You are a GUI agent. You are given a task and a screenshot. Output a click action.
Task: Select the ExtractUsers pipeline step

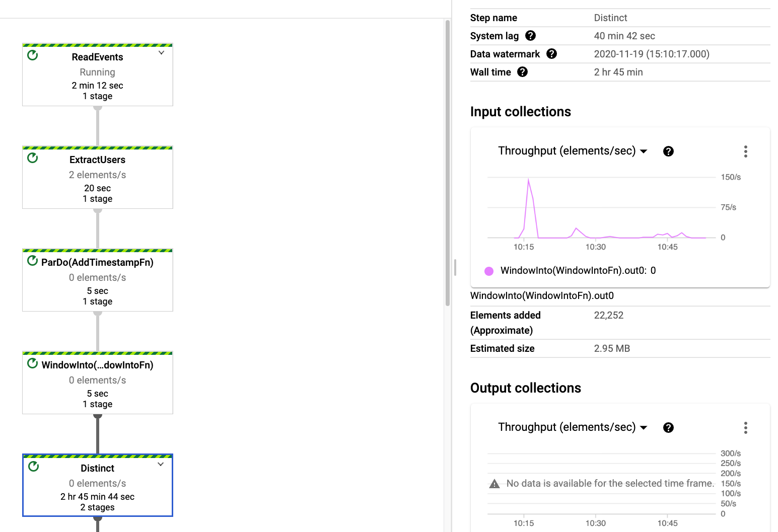coord(98,179)
